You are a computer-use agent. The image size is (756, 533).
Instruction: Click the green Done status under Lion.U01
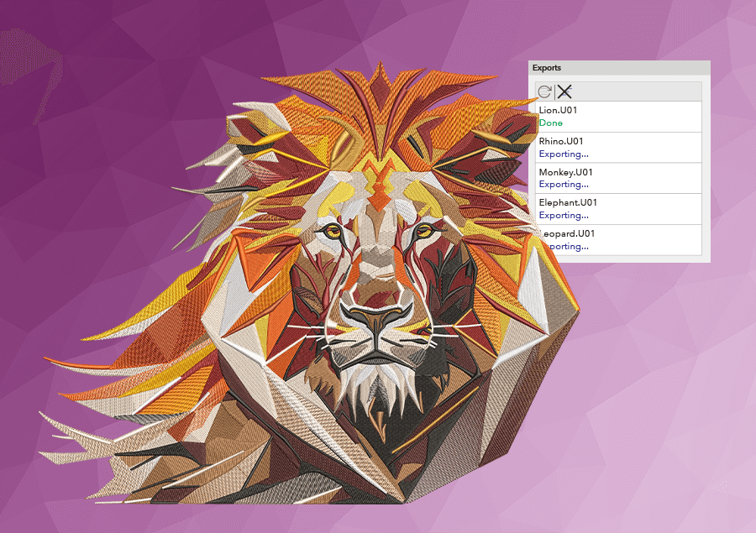coord(551,123)
